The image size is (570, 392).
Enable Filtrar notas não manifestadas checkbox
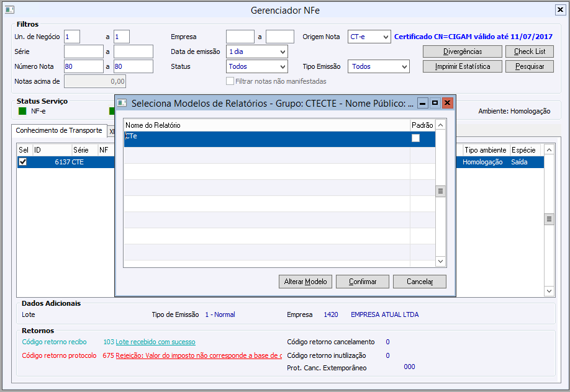coord(230,81)
